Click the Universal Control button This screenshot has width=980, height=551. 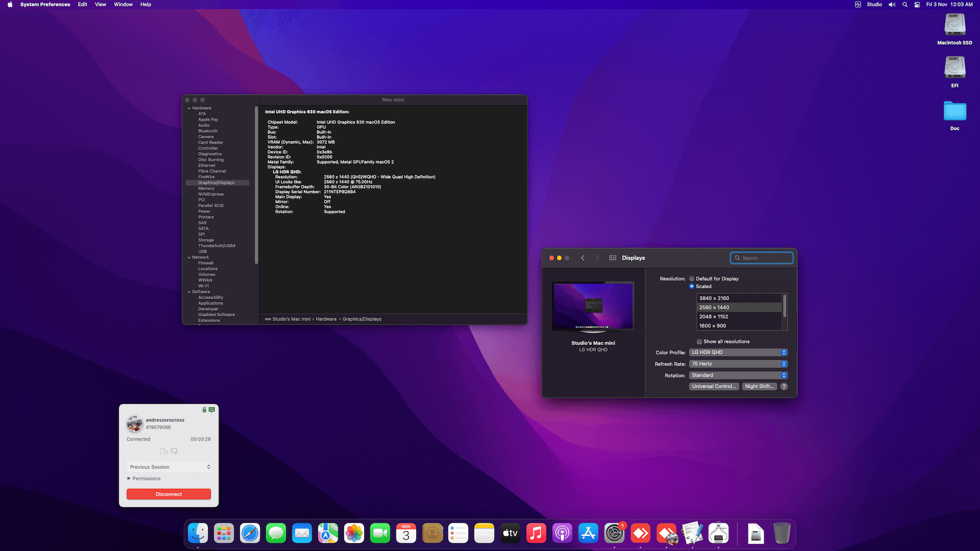(x=714, y=387)
